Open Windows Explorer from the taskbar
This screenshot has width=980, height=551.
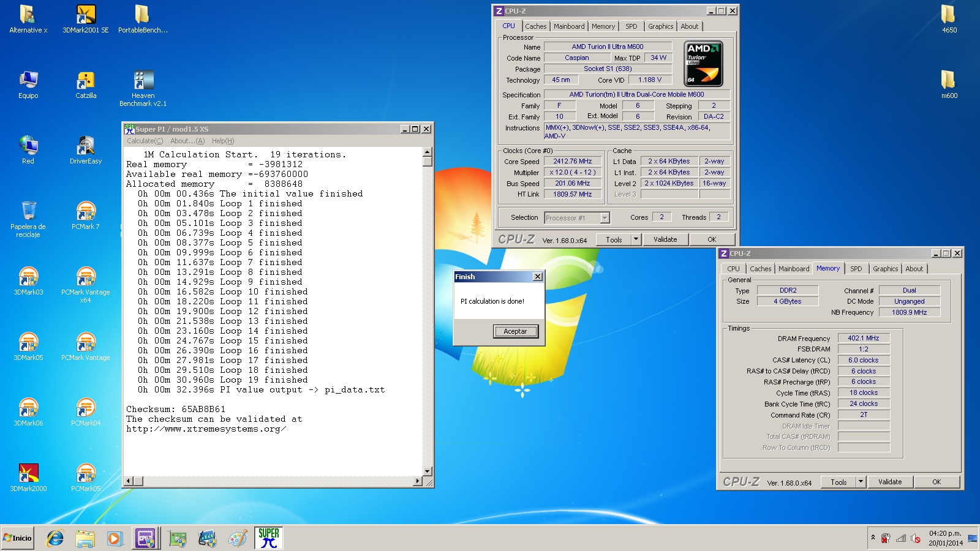coord(85,538)
